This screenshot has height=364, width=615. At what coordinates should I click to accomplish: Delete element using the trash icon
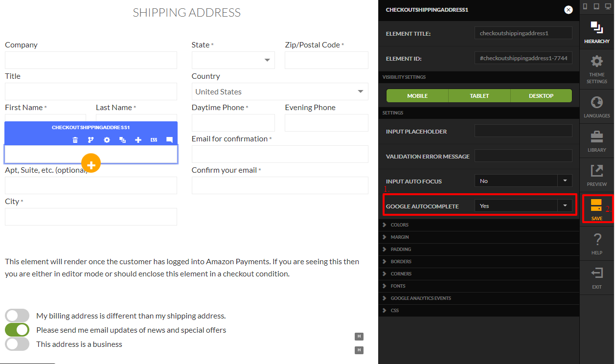click(x=75, y=140)
